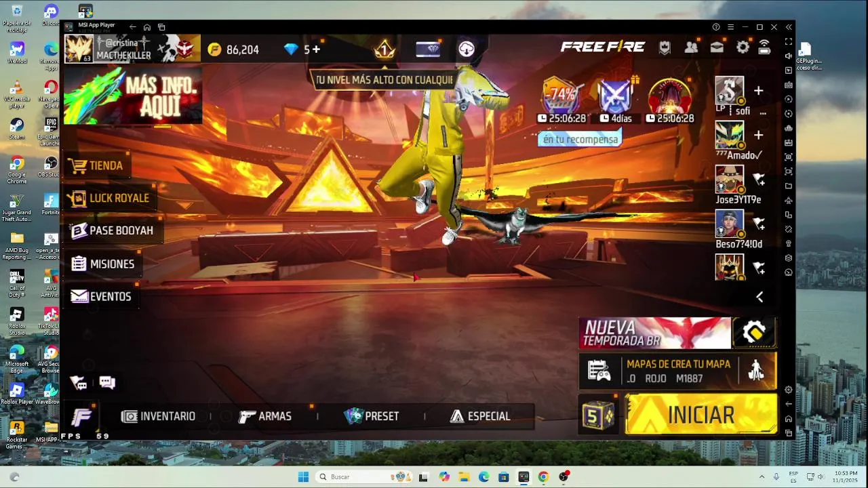Open the Jose3Y1T9e friend avatar

coord(730,179)
